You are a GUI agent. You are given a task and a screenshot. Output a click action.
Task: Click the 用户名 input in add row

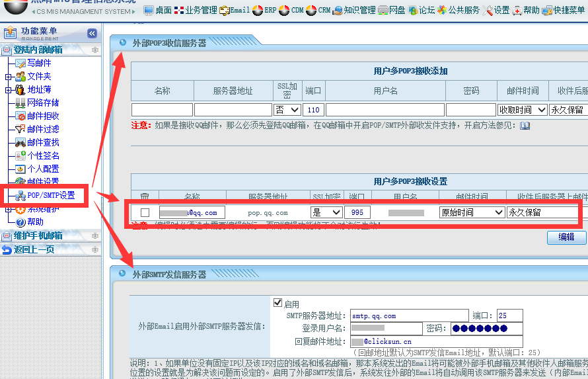pyautogui.click(x=385, y=110)
